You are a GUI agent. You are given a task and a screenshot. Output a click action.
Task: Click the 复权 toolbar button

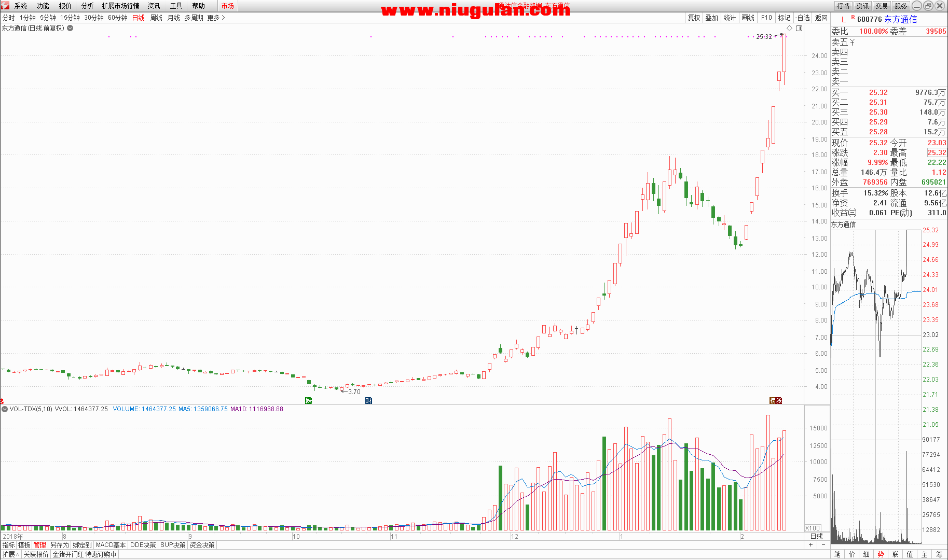(694, 18)
